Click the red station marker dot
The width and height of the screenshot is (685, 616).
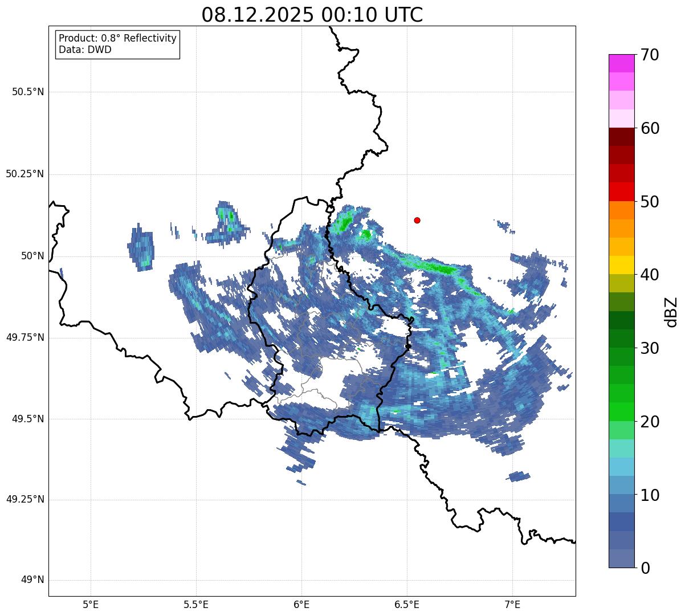[x=417, y=220]
